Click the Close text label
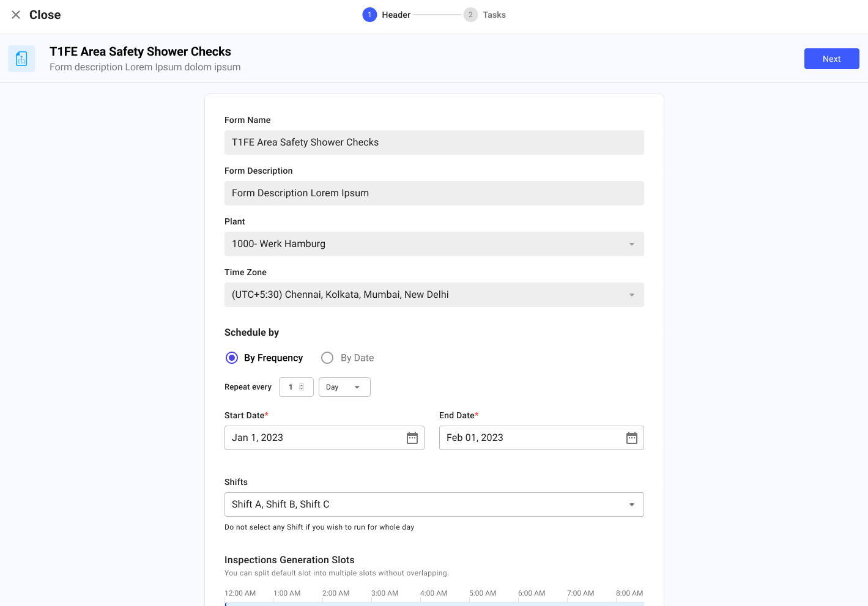 [45, 15]
